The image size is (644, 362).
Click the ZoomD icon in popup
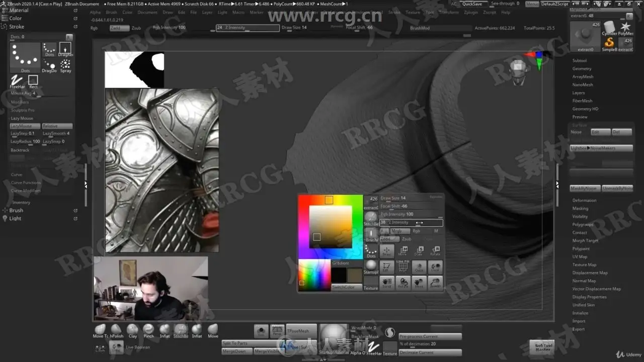[435, 283]
